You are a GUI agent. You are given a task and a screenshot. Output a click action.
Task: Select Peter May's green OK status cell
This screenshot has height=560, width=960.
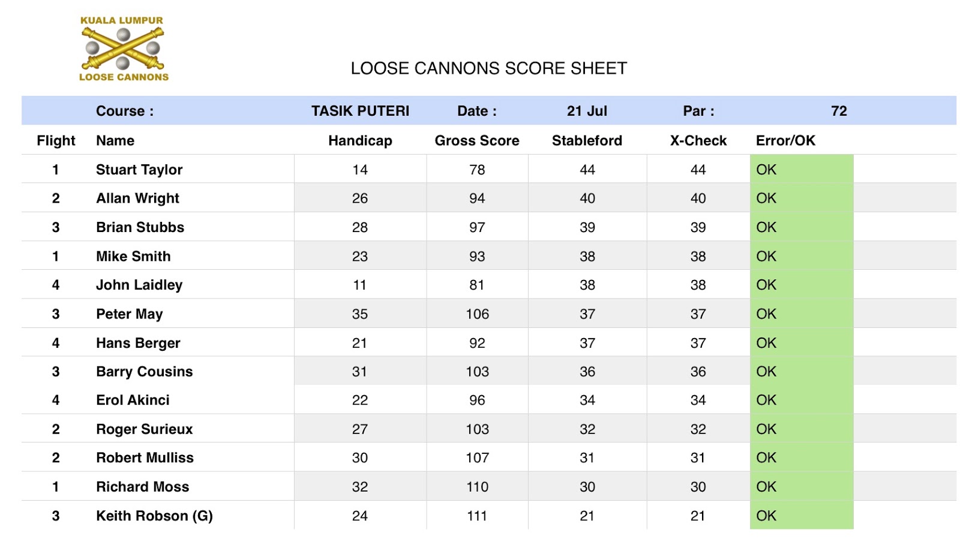click(x=801, y=314)
